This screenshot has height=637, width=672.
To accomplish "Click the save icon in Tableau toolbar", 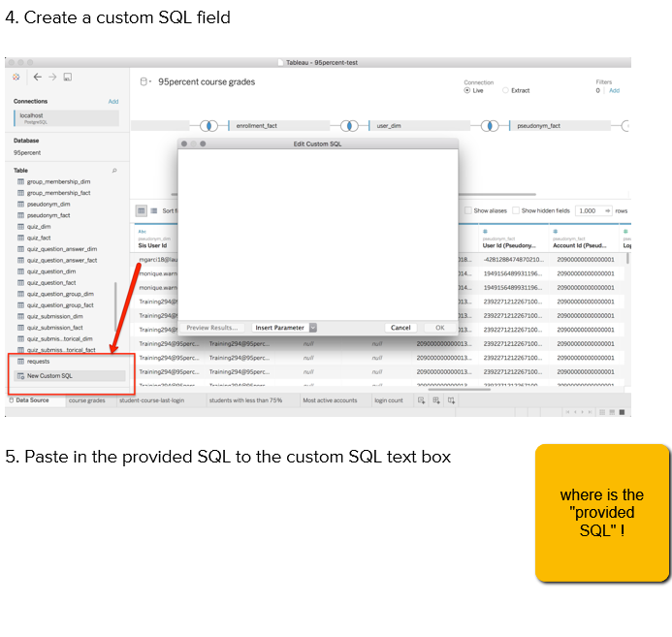I will click(67, 78).
